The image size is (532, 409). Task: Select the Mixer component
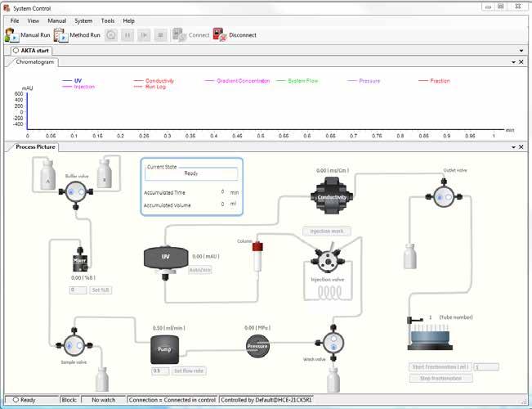click(80, 259)
